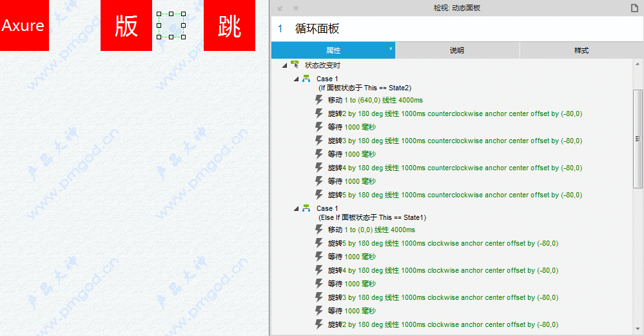Select the 状态改变时 event label
The image size is (644, 336).
tap(322, 65)
